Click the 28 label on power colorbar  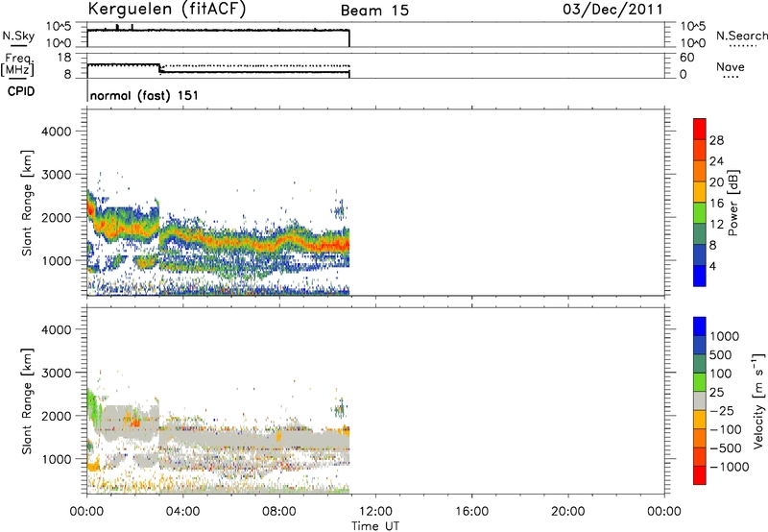tap(716, 140)
